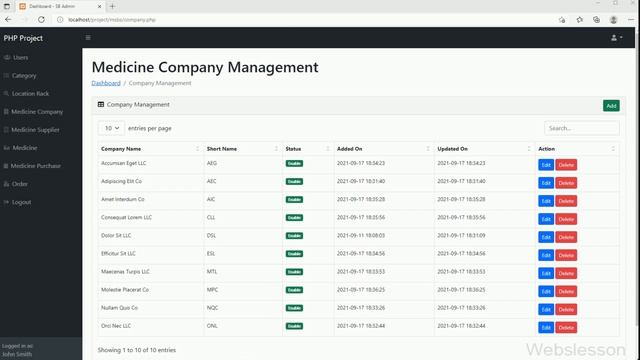Image resolution: width=640 pixels, height=360 pixels.
Task: Sort by Updated On column
Action: pyautogui.click(x=484, y=149)
